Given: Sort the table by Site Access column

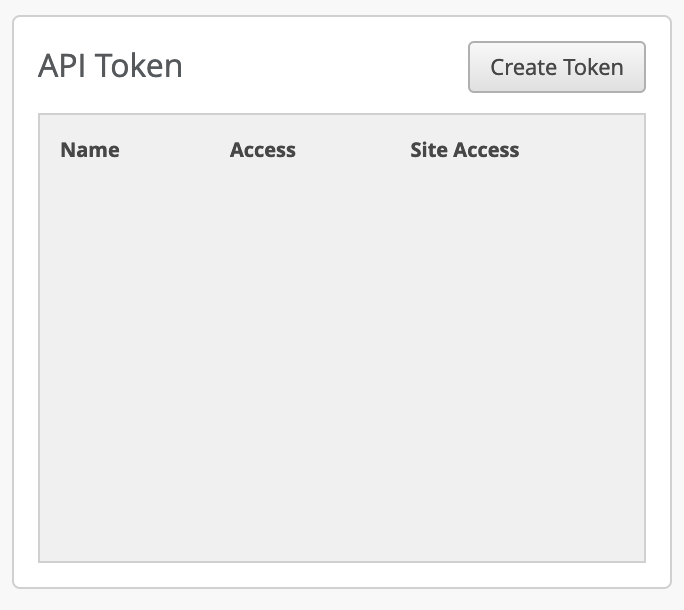Looking at the screenshot, I should tap(464, 150).
